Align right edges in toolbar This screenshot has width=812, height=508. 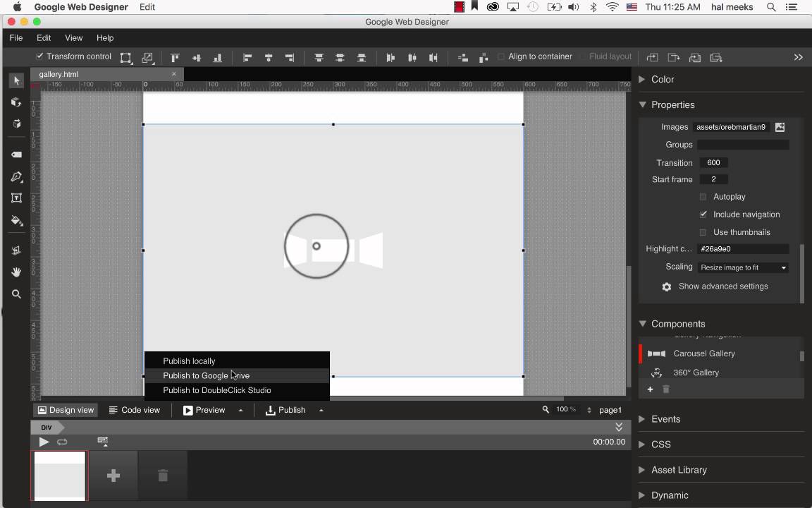pyautogui.click(x=290, y=58)
